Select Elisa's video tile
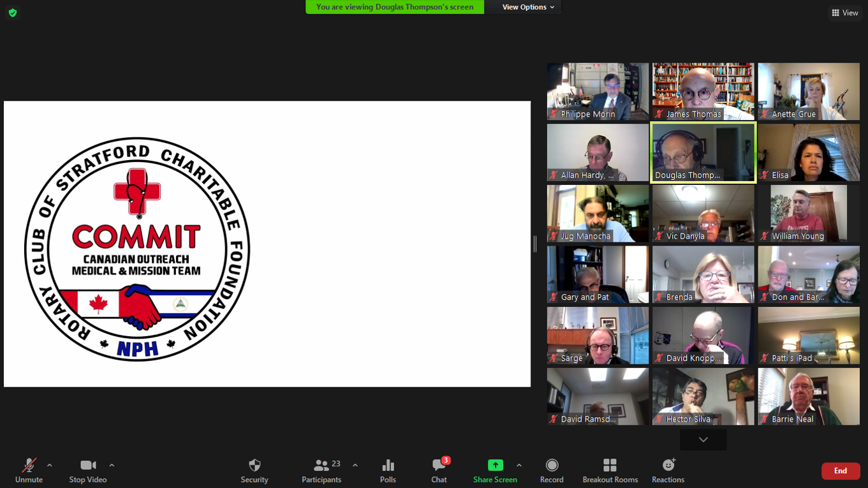Screen dimensions: 868x488 click(x=809, y=152)
